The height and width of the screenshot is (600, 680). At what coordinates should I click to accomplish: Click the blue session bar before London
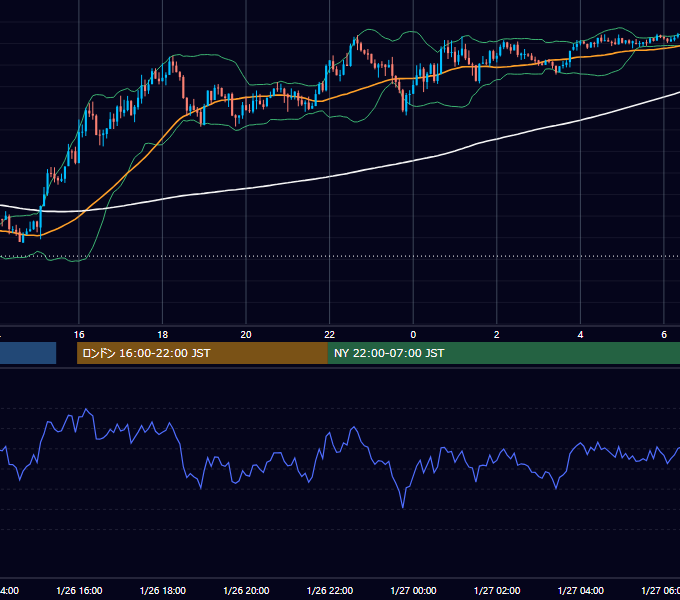[28, 353]
